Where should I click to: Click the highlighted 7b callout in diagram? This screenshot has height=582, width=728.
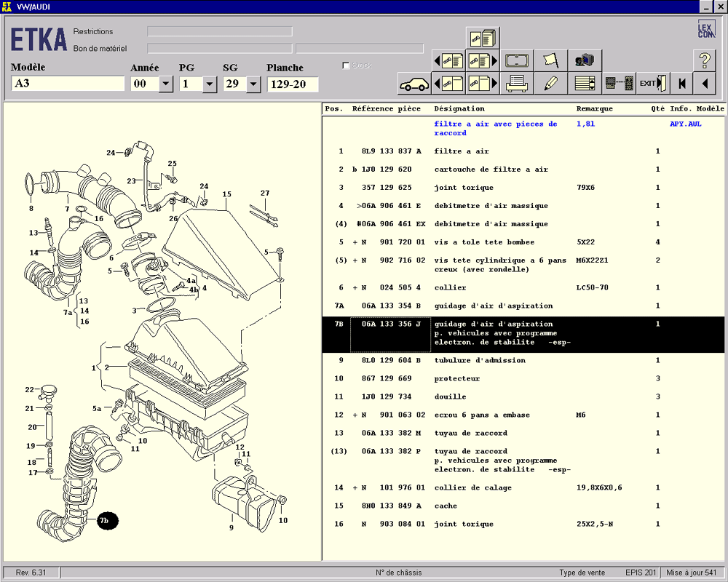[107, 520]
